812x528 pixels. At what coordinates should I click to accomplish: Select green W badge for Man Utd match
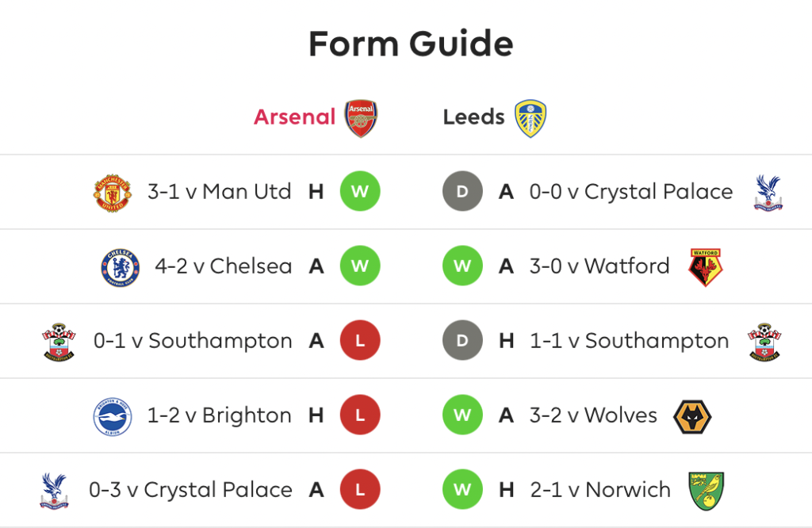(x=360, y=191)
